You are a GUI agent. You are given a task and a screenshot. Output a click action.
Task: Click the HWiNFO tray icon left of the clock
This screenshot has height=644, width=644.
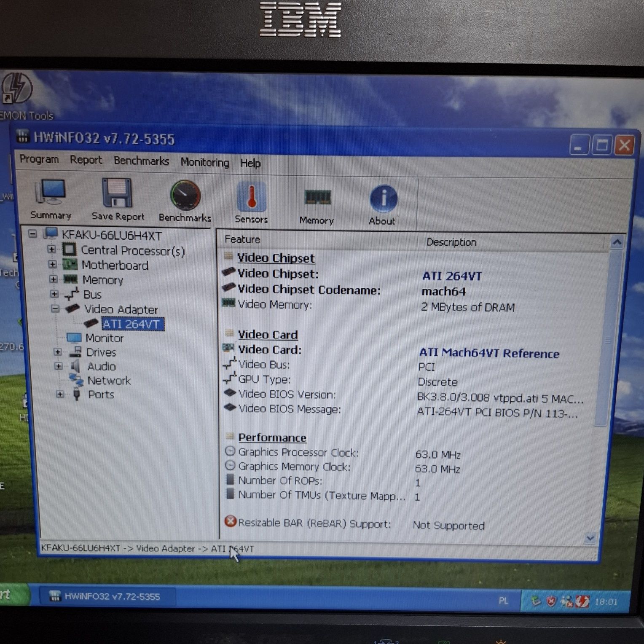pos(582,601)
